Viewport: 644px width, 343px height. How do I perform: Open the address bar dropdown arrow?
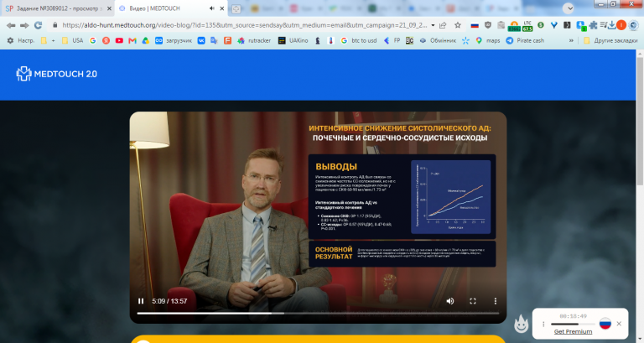click(433, 25)
